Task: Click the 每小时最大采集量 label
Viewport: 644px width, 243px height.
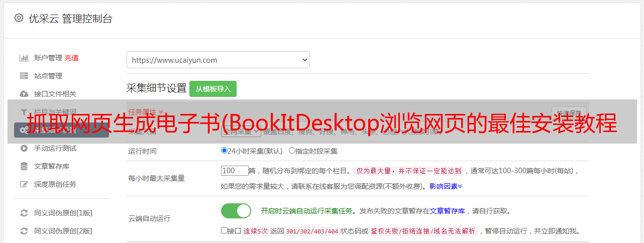Action: pos(157,178)
